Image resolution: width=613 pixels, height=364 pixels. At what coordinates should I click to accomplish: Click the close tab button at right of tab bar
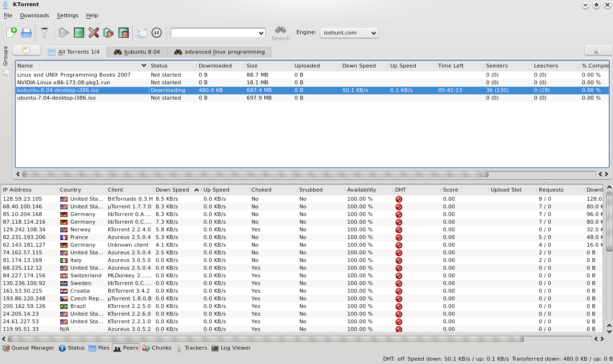pos(598,50)
